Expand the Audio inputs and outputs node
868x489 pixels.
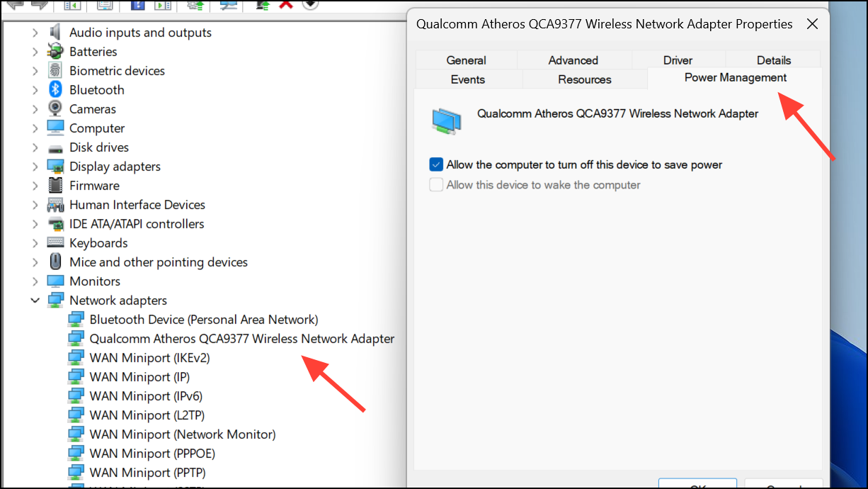tap(35, 33)
